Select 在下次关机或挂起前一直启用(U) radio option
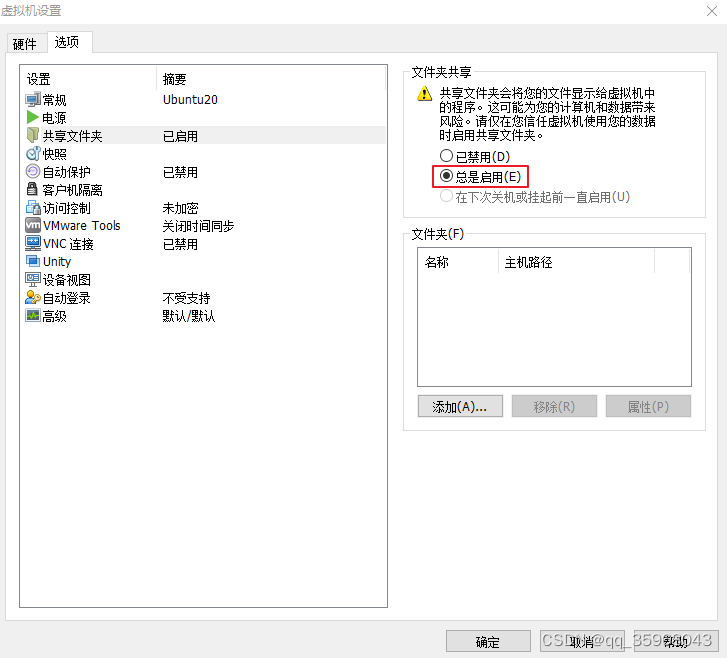The height and width of the screenshot is (658, 727). [446, 197]
